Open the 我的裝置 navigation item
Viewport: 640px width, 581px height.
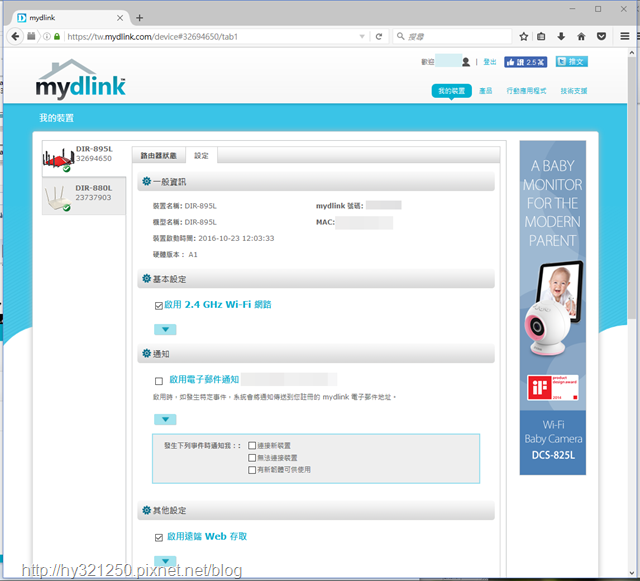451,91
